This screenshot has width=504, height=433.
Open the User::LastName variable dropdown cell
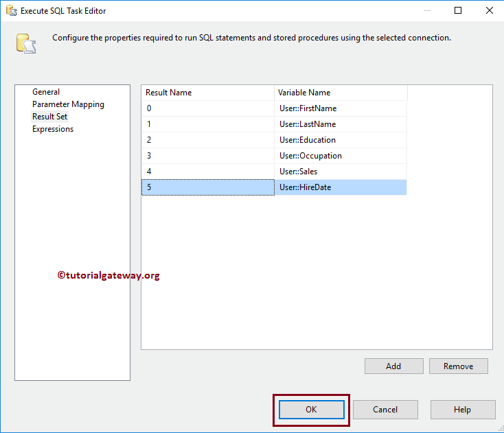(341, 124)
